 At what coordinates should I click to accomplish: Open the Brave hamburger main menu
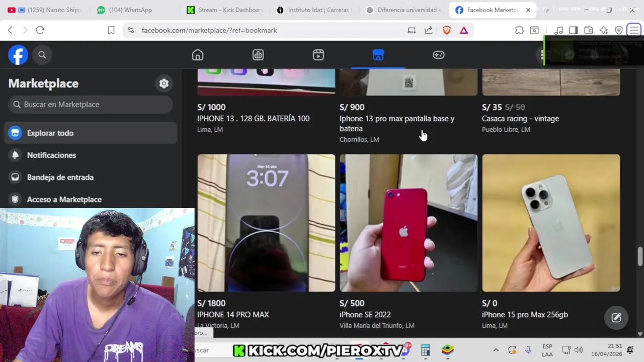point(634,30)
